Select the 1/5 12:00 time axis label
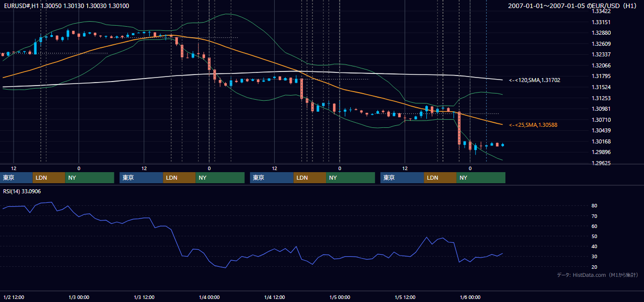The image size is (644, 302). click(x=405, y=297)
